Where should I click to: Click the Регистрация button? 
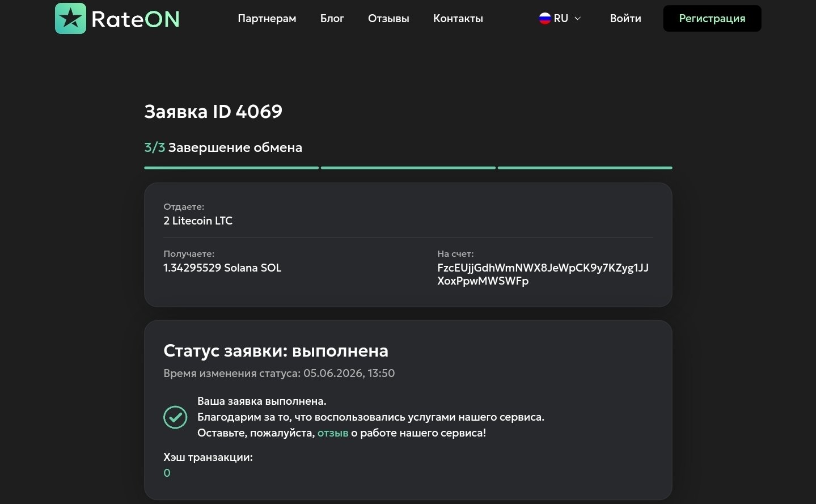pyautogui.click(x=712, y=18)
